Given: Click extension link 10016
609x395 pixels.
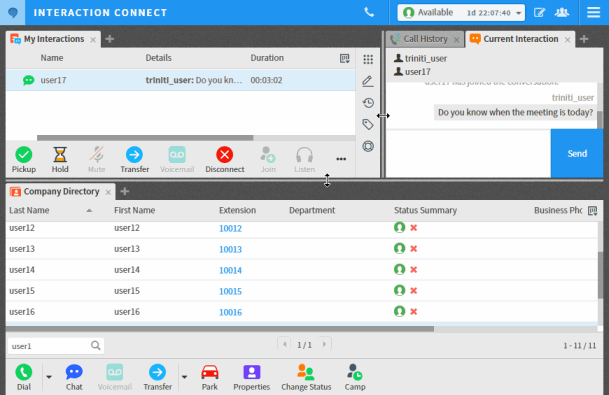Looking at the screenshot, I should 230,312.
